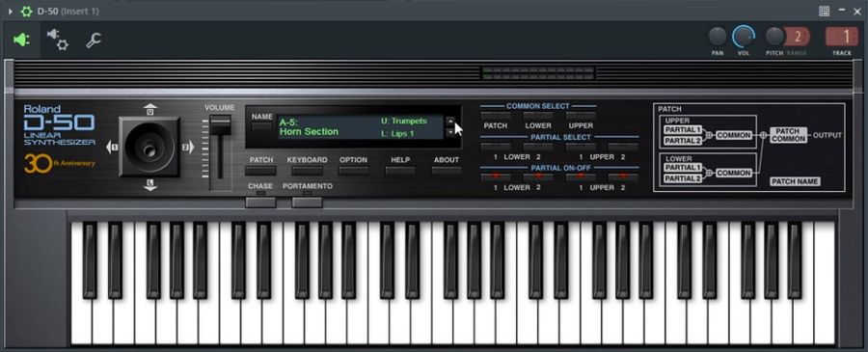Open the OPTION menu button
Viewport: 868px width, 352px height.
tap(354, 171)
